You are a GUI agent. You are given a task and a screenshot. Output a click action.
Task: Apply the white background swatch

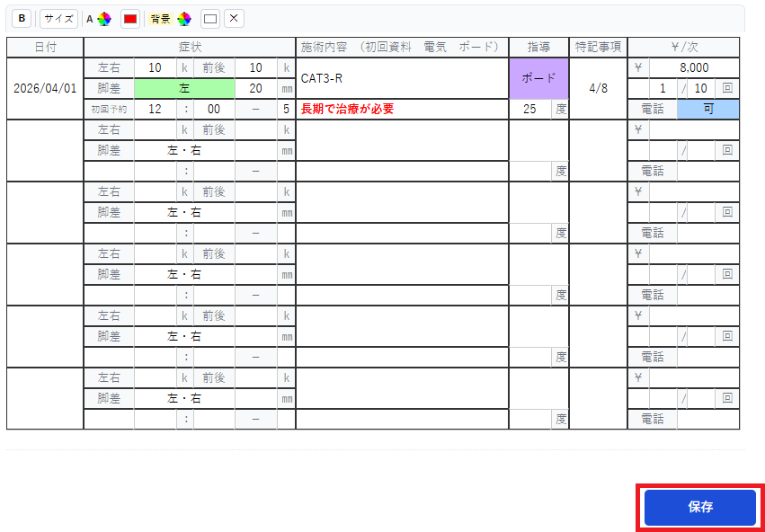click(210, 19)
